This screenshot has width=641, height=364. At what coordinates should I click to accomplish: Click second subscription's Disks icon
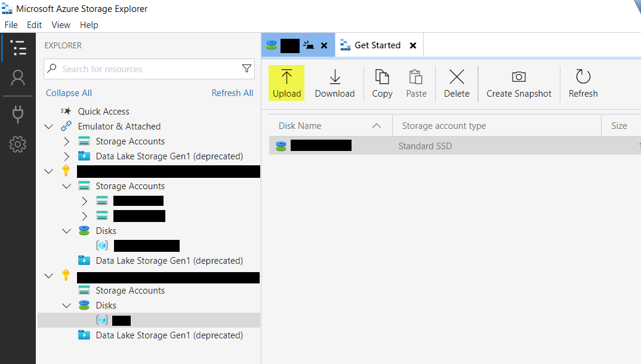[x=84, y=305]
